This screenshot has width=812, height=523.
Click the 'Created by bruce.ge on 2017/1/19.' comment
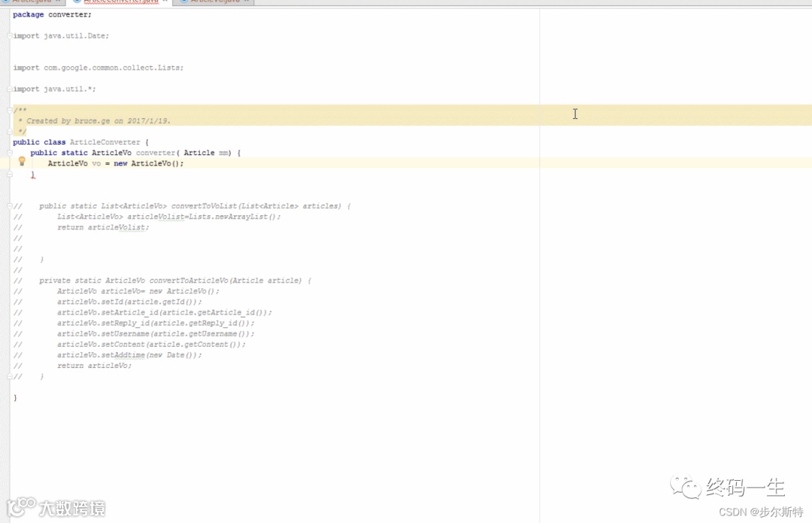(98, 120)
